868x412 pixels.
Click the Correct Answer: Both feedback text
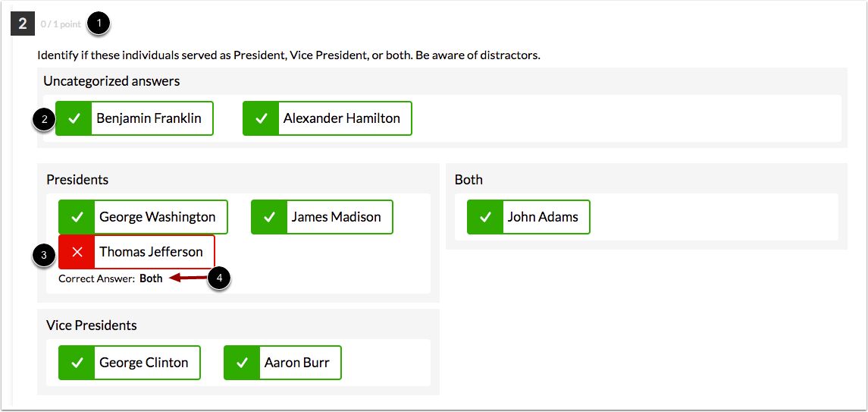coord(111,278)
